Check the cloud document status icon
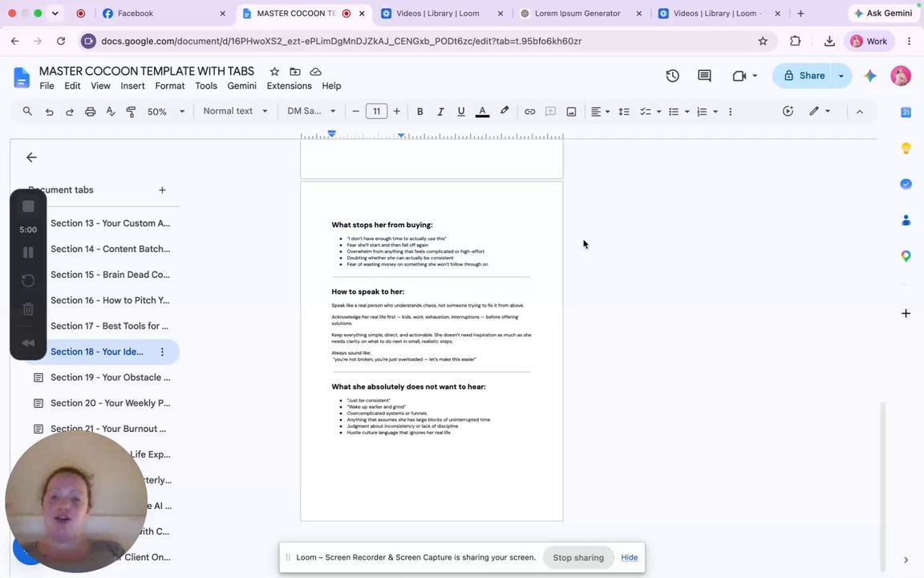Image resolution: width=924 pixels, height=578 pixels. pos(316,71)
